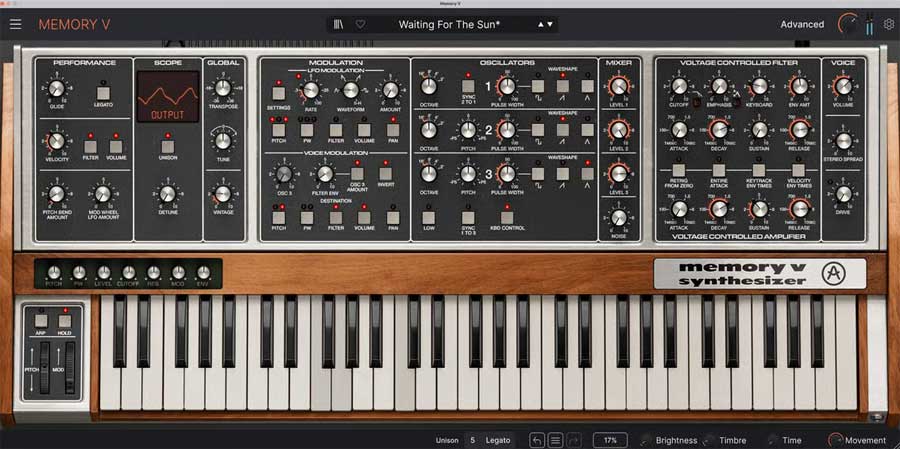Open the preset browser library icon

click(x=339, y=24)
